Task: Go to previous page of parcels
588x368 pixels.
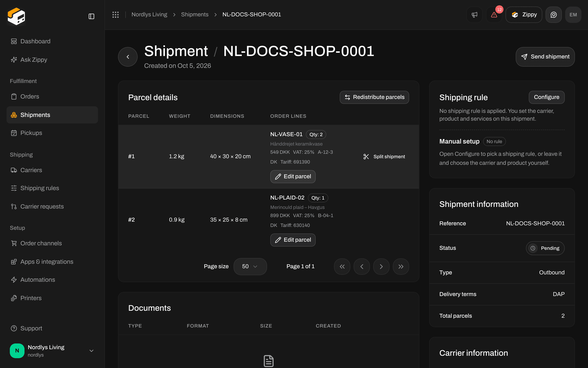Action: pyautogui.click(x=362, y=267)
